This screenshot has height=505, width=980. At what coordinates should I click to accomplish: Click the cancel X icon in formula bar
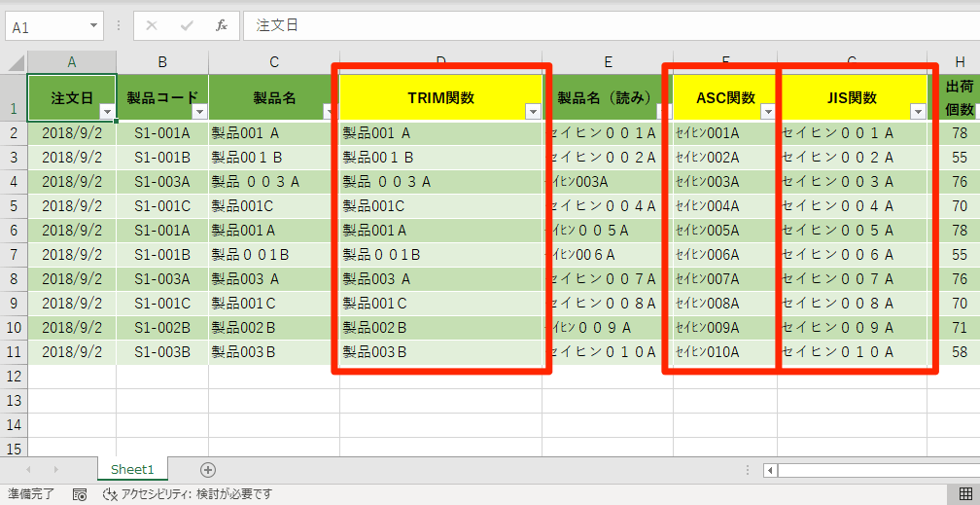(152, 26)
